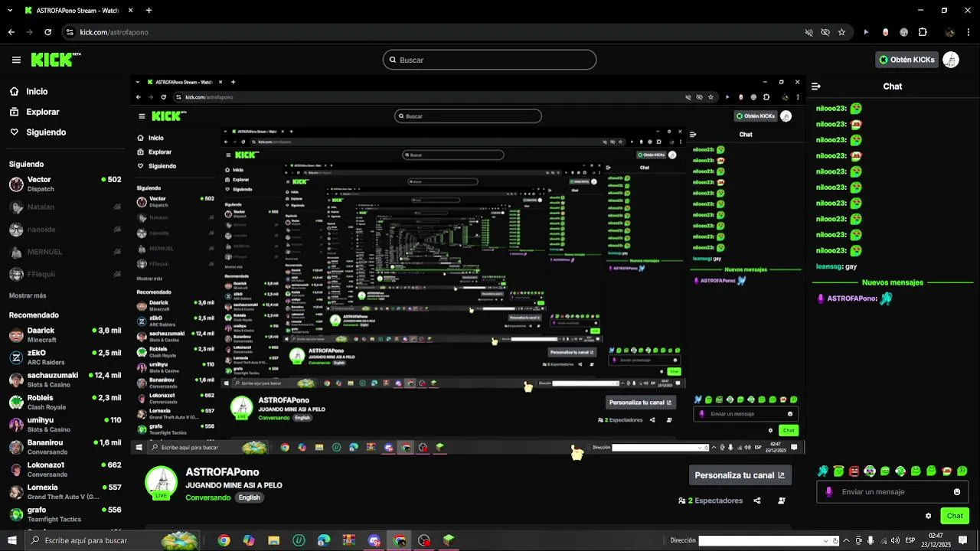Open offline channel MERNUEL
Image resolution: width=980 pixels, height=551 pixels.
coord(65,252)
